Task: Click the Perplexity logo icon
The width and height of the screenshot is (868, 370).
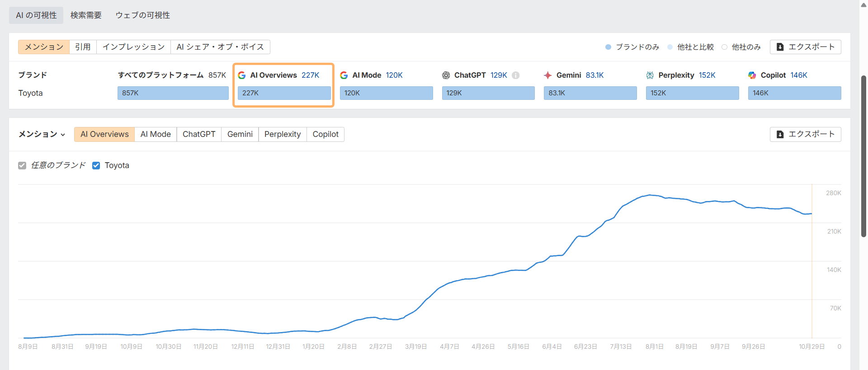Action: click(x=650, y=75)
